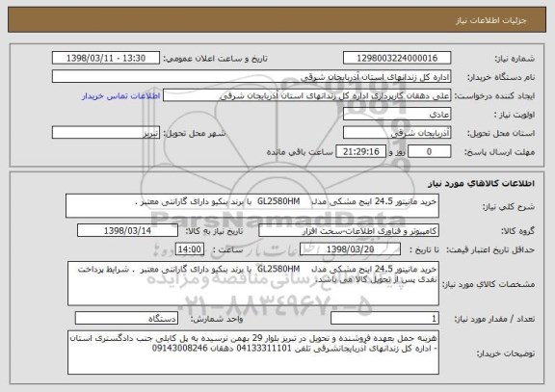Click the نام دستگاه خریدار label

[x=501, y=77]
